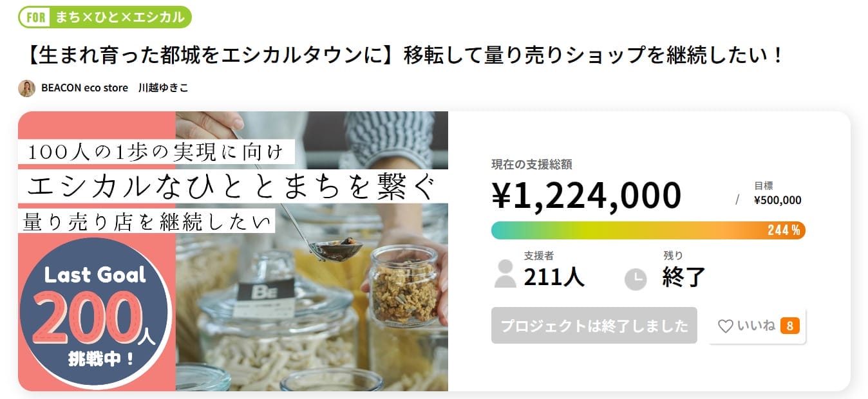Open the まち×ひと×エシカル category tag
This screenshot has width=868, height=399.
(120, 17)
